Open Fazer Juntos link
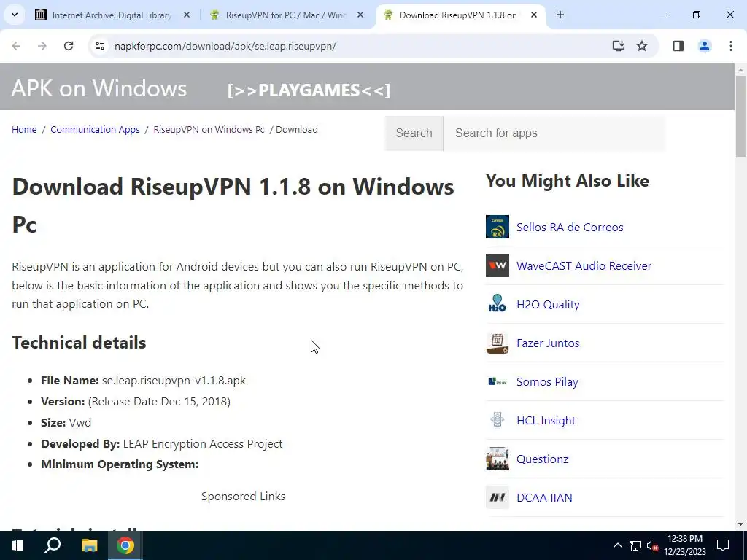The image size is (747, 560). pyautogui.click(x=548, y=343)
